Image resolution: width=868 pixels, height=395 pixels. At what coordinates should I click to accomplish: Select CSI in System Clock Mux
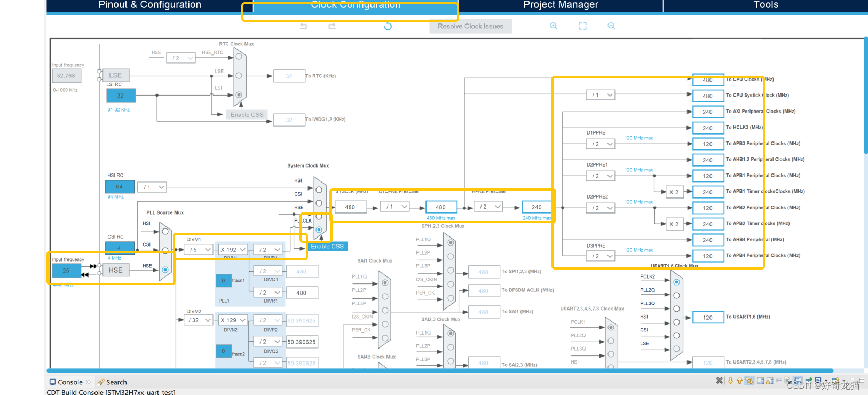pyautogui.click(x=319, y=203)
